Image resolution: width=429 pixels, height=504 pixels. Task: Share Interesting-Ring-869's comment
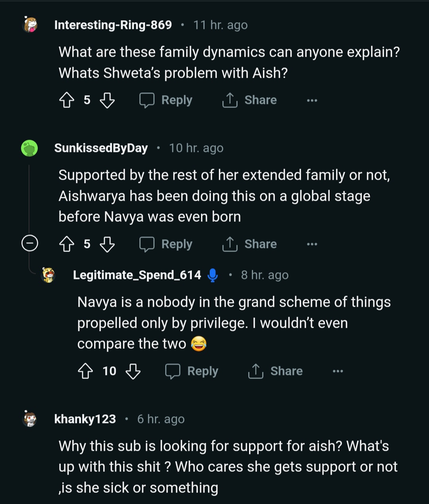coord(249,100)
